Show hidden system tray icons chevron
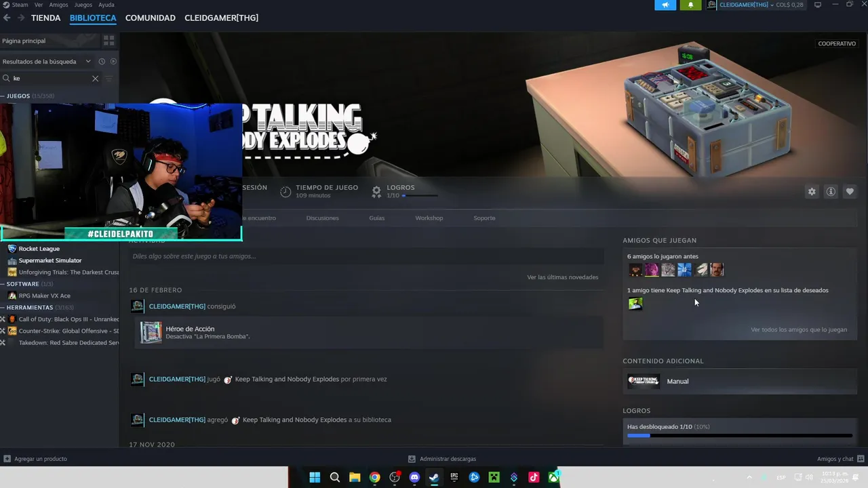The image size is (868, 488). [749, 477]
